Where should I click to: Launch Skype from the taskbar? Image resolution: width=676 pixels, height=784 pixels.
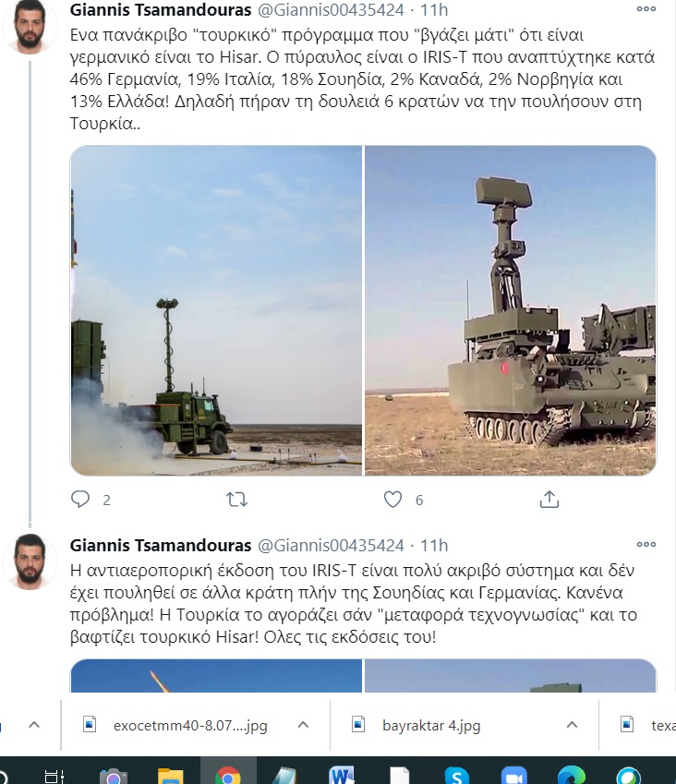pyautogui.click(x=454, y=775)
